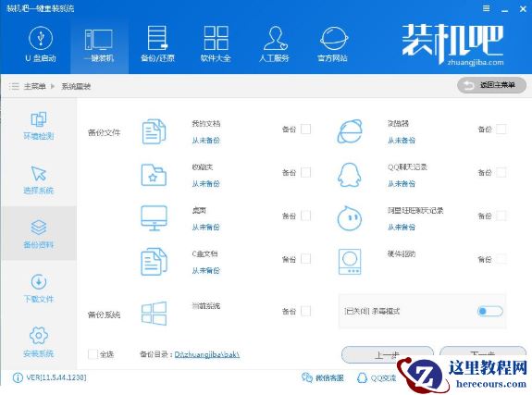Open the 备份/还原 tab

coord(157,44)
